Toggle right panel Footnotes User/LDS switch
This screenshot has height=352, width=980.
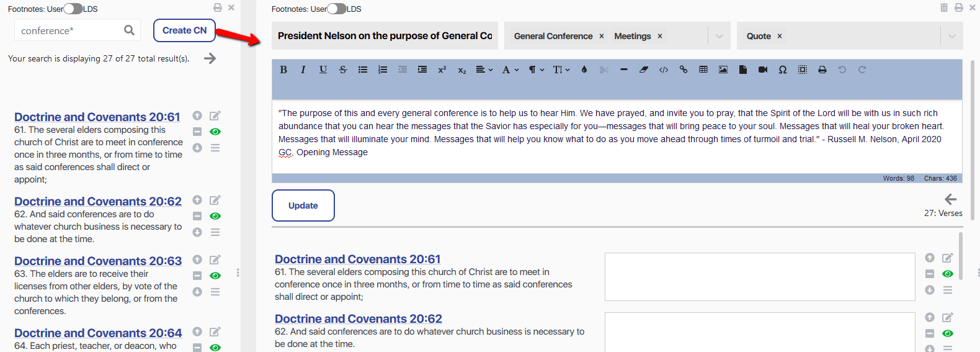point(337,9)
